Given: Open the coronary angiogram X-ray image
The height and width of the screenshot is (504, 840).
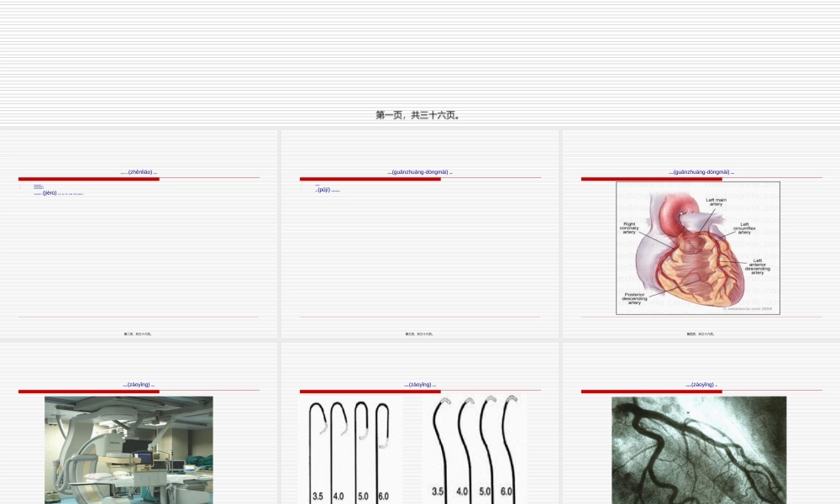Looking at the screenshot, I should tap(699, 449).
